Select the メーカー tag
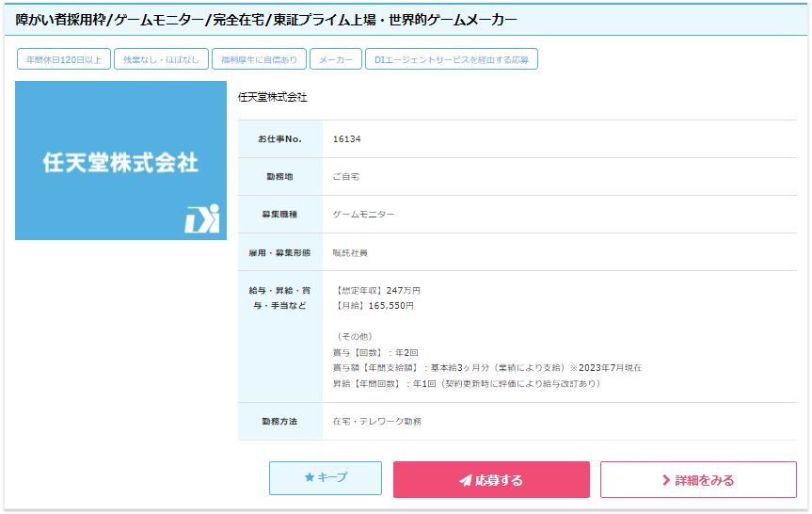Viewport: 812px width, 514px height. click(x=336, y=59)
